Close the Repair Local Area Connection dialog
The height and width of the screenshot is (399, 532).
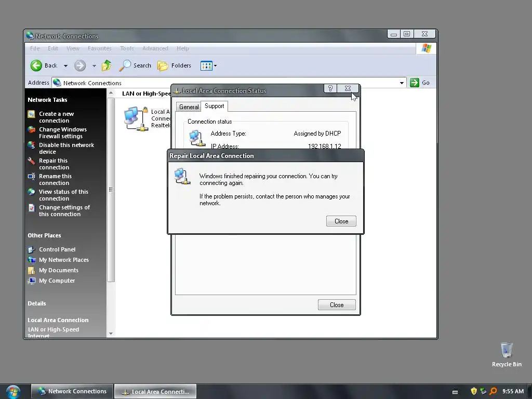tap(341, 221)
